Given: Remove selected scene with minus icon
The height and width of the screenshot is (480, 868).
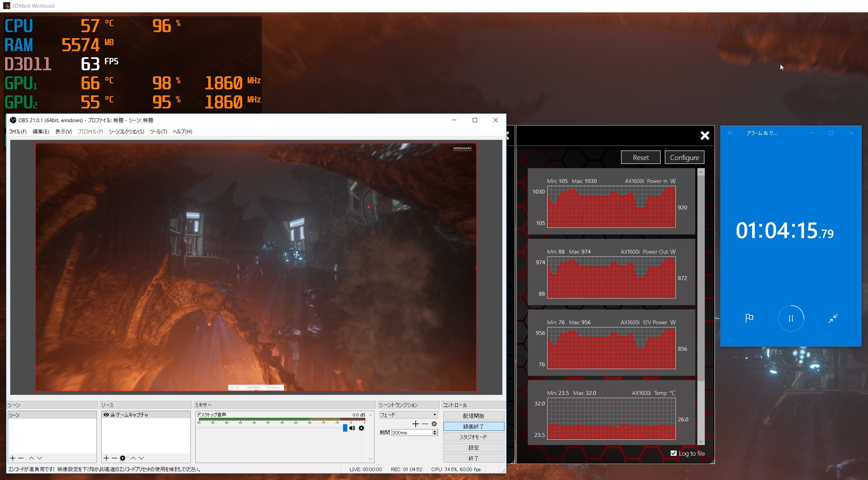Looking at the screenshot, I should 21,458.
